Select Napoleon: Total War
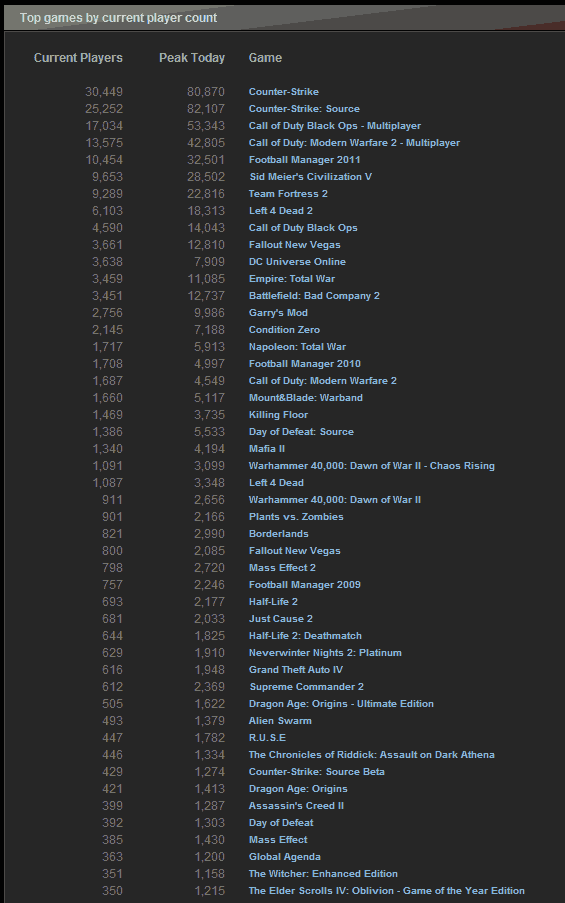 pos(297,347)
